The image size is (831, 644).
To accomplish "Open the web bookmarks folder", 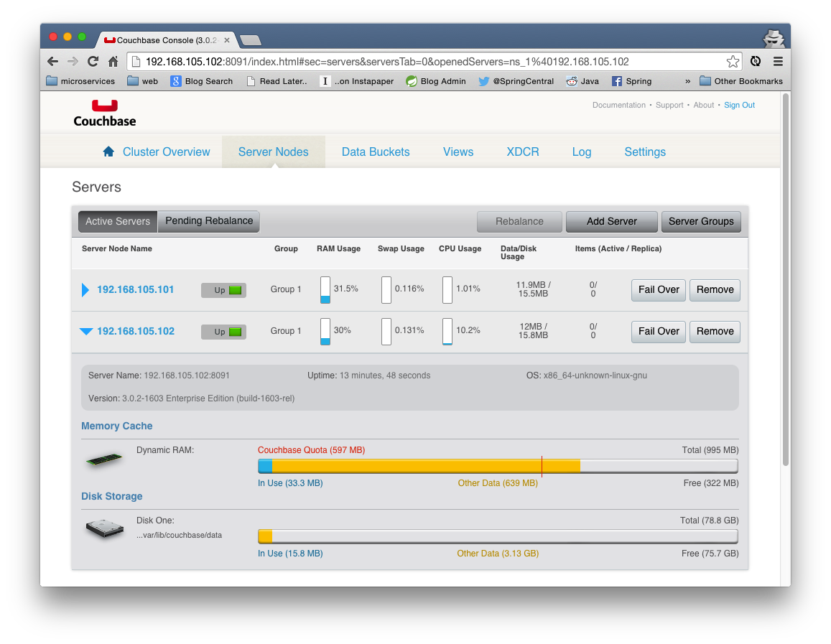I will tap(142, 81).
